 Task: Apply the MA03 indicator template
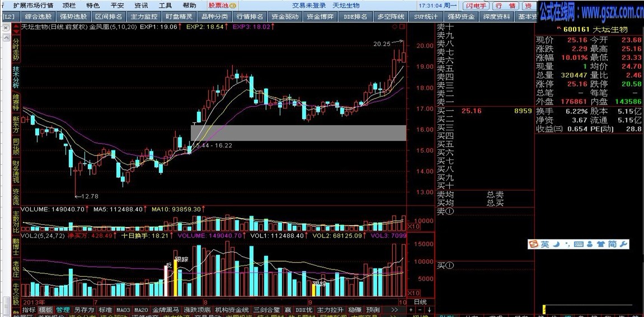pos(123,310)
